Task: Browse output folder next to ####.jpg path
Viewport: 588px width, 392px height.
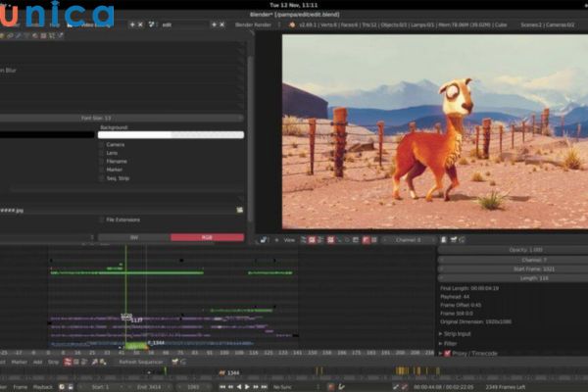Action: (240, 210)
